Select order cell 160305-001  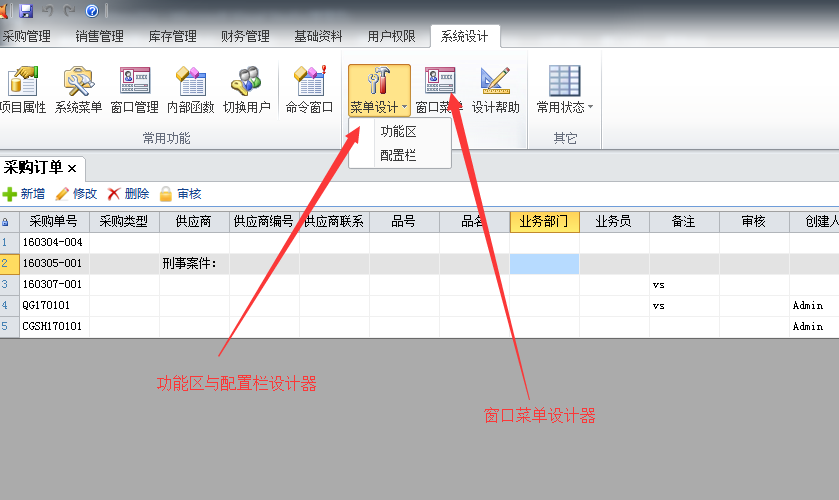click(x=54, y=263)
